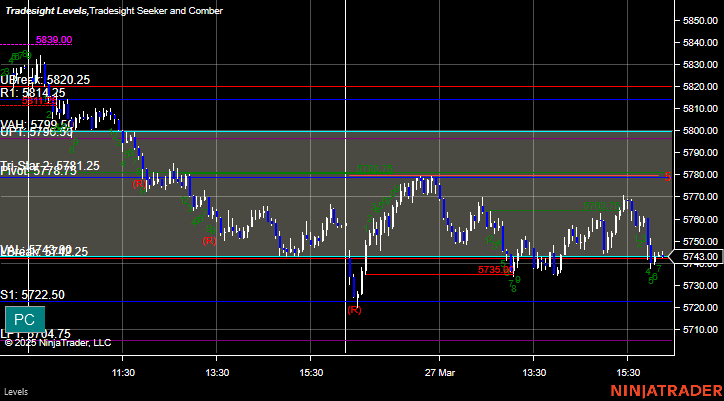This screenshot has height=401, width=724.
Task: Click the Tradesight Levels indicator title
Action: (46, 11)
